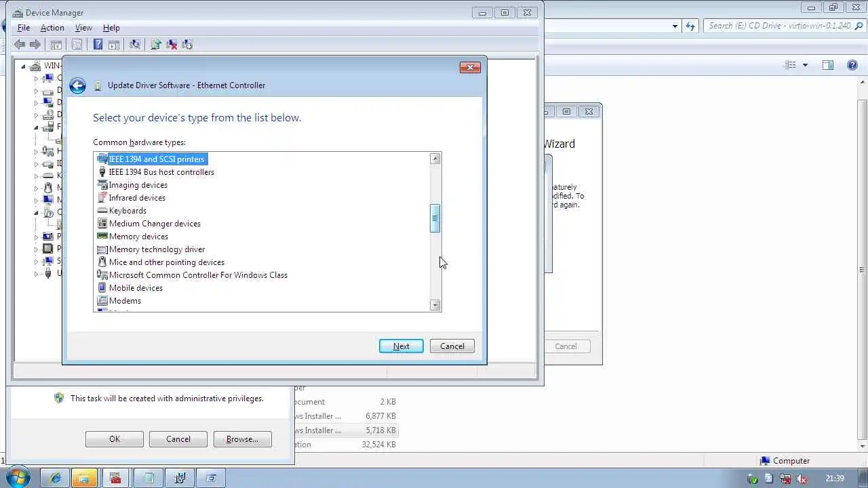Select 'IEEE 1394 Bus host controllers' entry
Image resolution: width=868 pixels, height=488 pixels.
click(161, 172)
